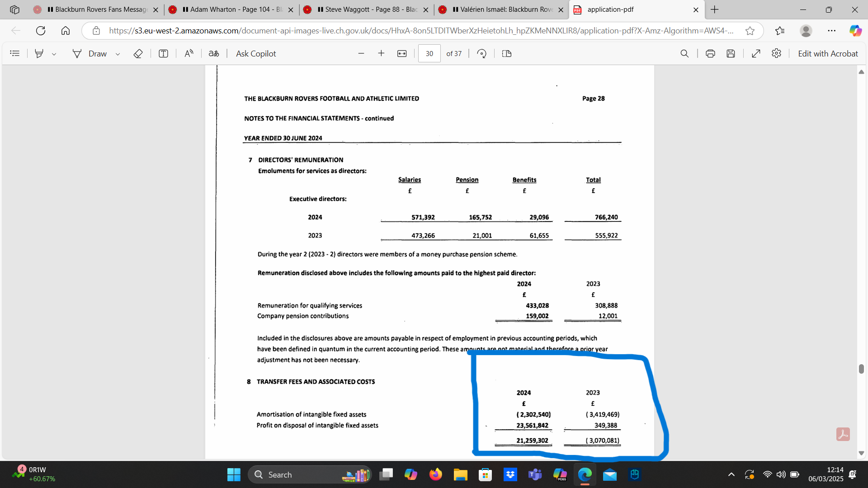This screenshot has height=488, width=868.
Task: Open Task View from taskbar
Action: [x=386, y=475]
